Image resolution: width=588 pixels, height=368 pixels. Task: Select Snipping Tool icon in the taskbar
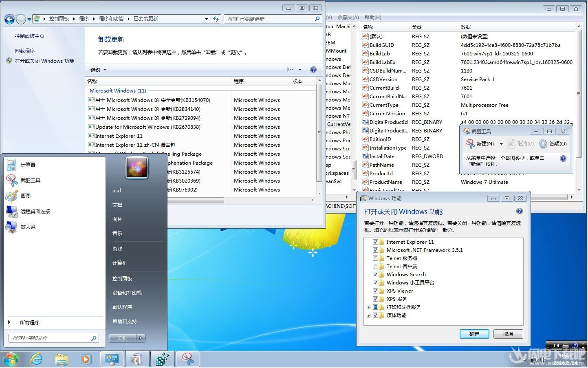(188, 359)
